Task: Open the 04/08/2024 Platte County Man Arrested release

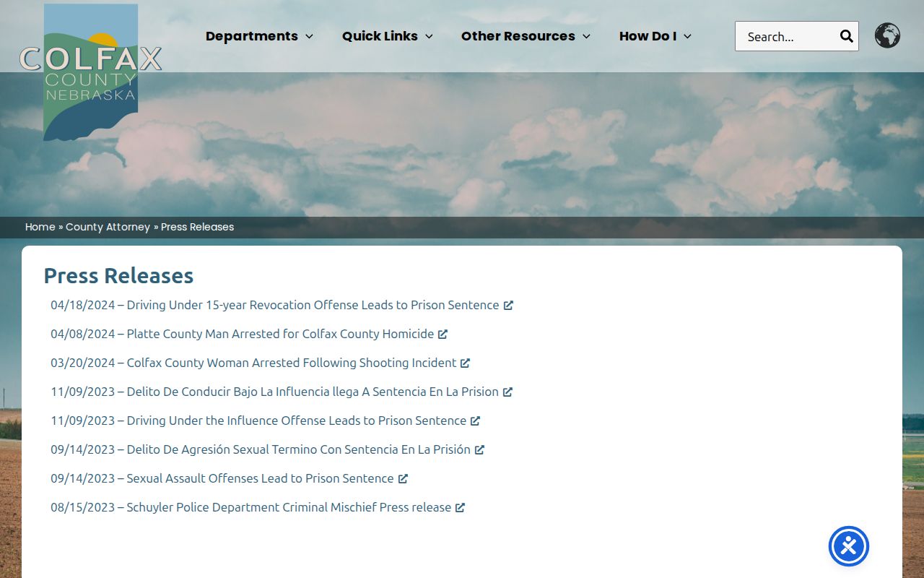Action: (249, 334)
